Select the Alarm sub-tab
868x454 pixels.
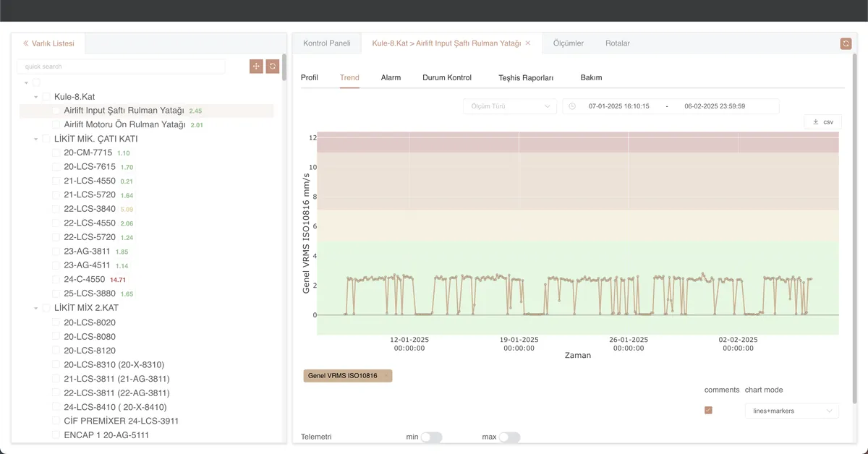coord(391,77)
